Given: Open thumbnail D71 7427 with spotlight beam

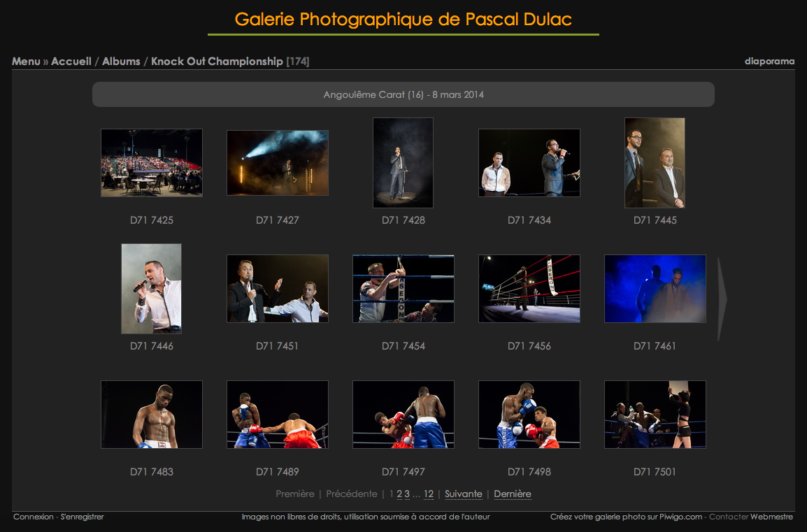Looking at the screenshot, I should click(x=278, y=163).
